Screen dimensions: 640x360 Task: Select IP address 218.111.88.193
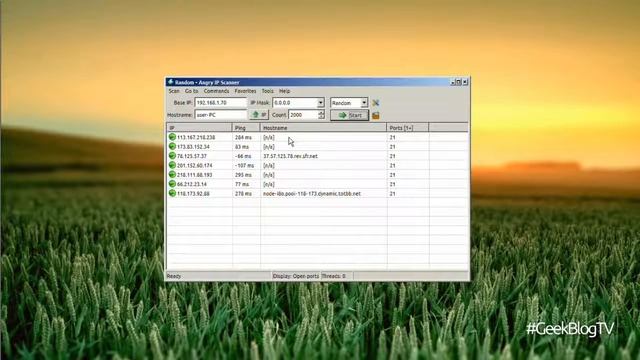point(195,175)
